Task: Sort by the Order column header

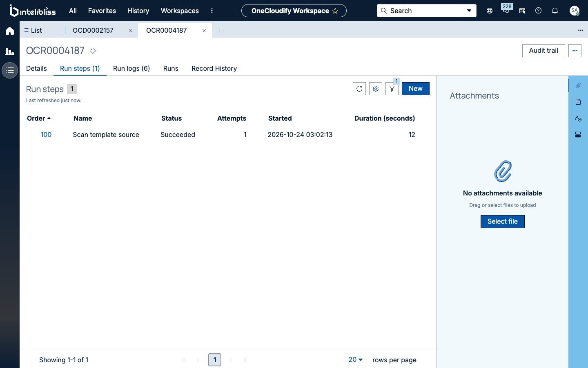Action: pyautogui.click(x=39, y=118)
